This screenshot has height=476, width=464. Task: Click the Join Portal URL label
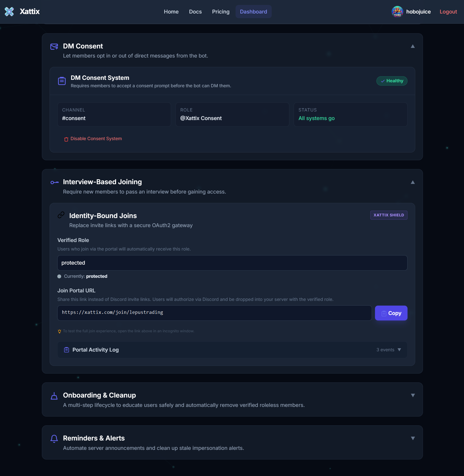(x=76, y=291)
